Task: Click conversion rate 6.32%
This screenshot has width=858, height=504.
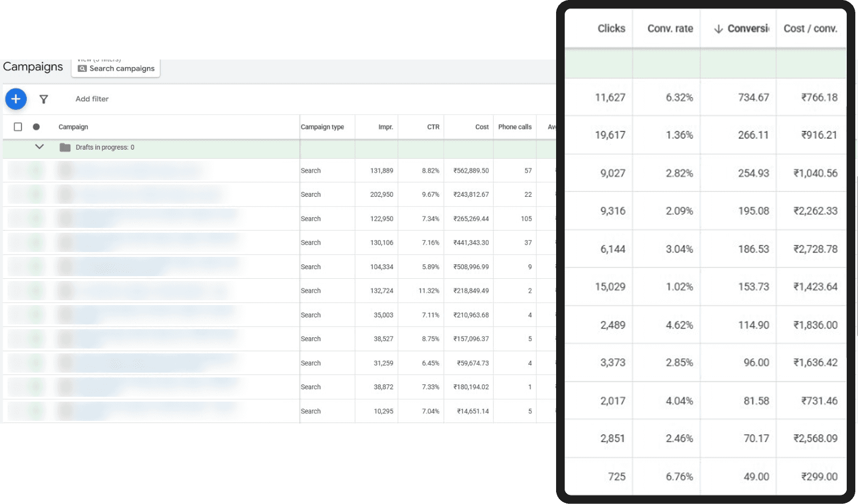Action: (679, 98)
